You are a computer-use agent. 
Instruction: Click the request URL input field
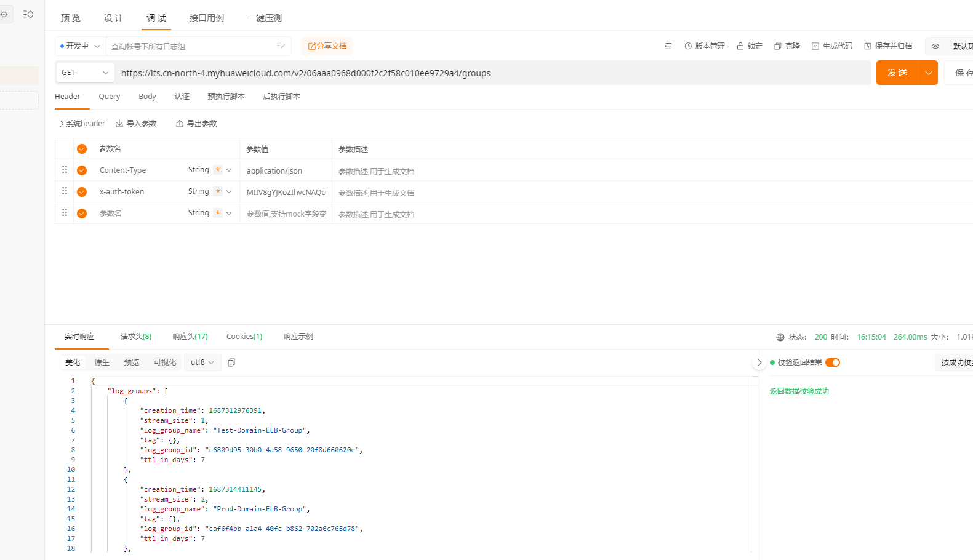pos(494,73)
